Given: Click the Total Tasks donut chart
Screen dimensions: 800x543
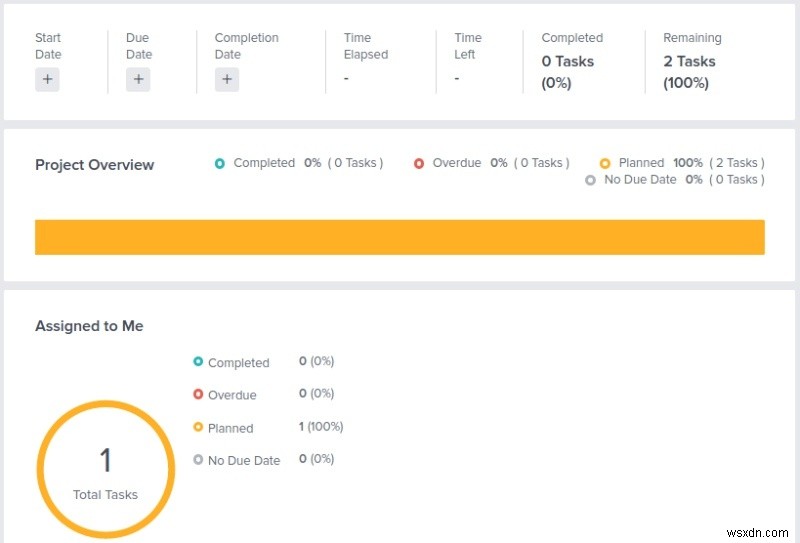Looking at the screenshot, I should 105,470.
